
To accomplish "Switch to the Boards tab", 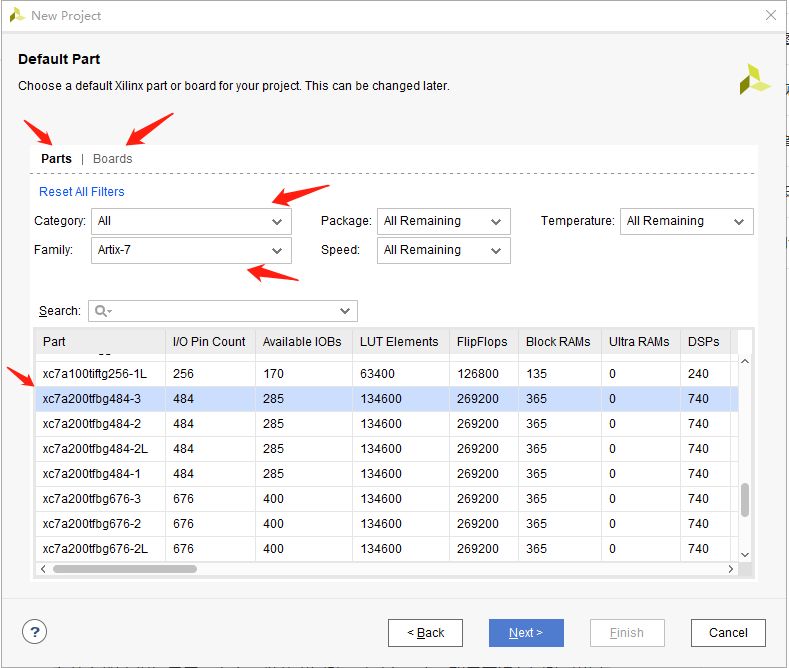I will coord(113,158).
